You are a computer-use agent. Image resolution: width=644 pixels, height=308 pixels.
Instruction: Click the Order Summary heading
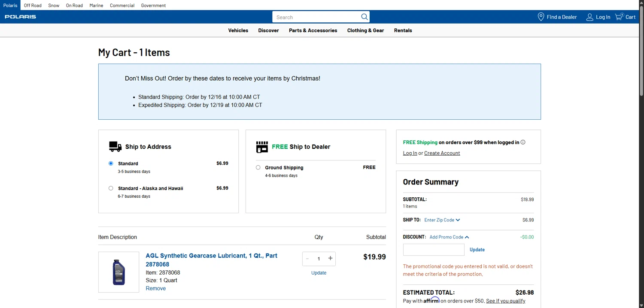[x=431, y=182]
